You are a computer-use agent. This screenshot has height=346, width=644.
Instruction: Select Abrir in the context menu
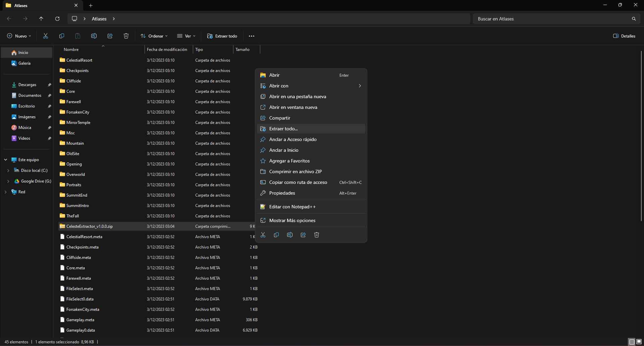tap(311, 75)
